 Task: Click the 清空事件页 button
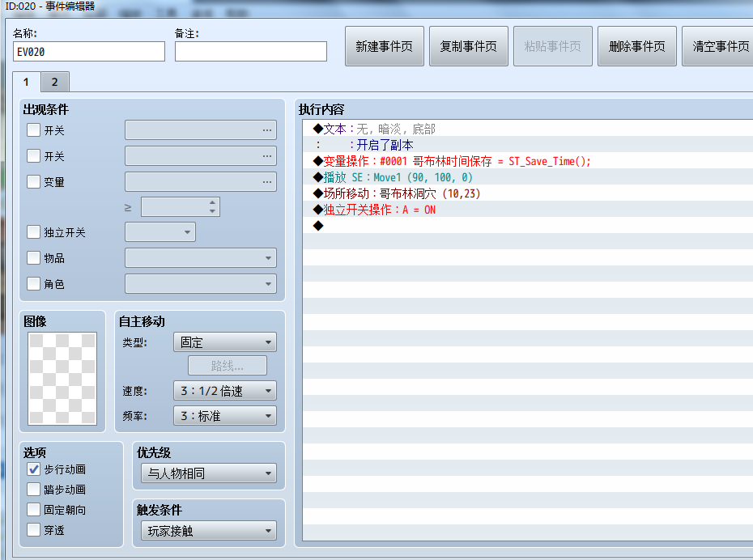(x=718, y=46)
